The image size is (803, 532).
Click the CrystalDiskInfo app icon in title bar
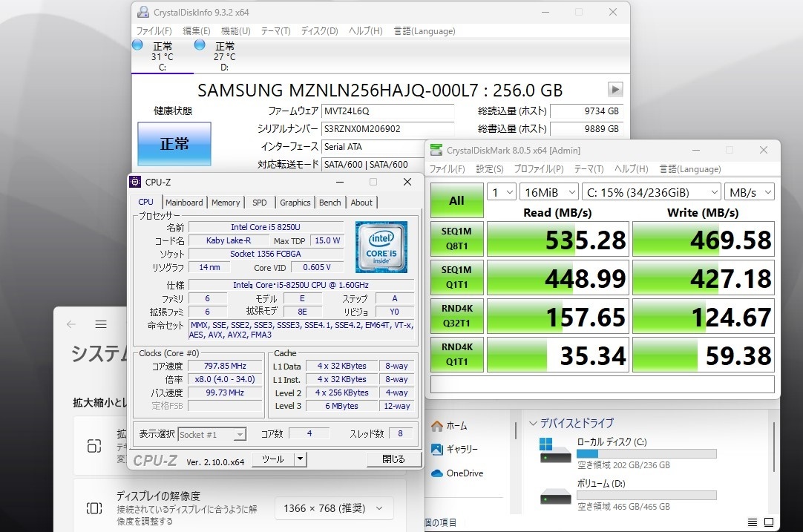point(143,12)
